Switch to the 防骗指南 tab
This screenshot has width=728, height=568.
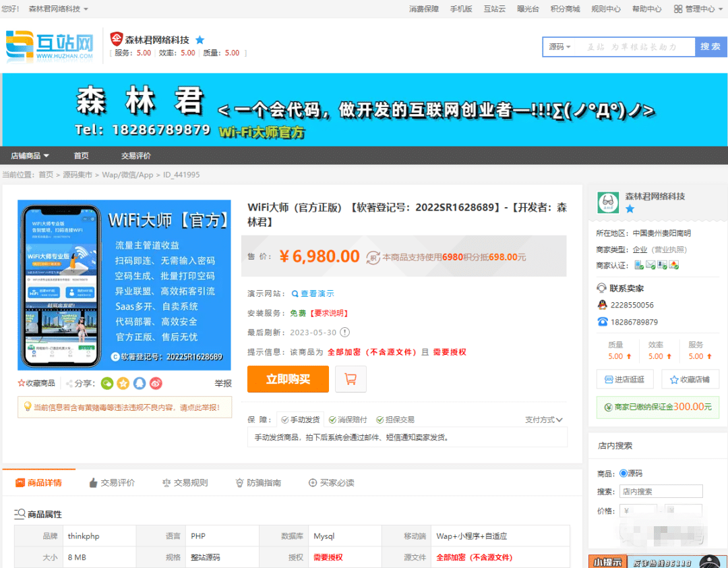tap(258, 483)
